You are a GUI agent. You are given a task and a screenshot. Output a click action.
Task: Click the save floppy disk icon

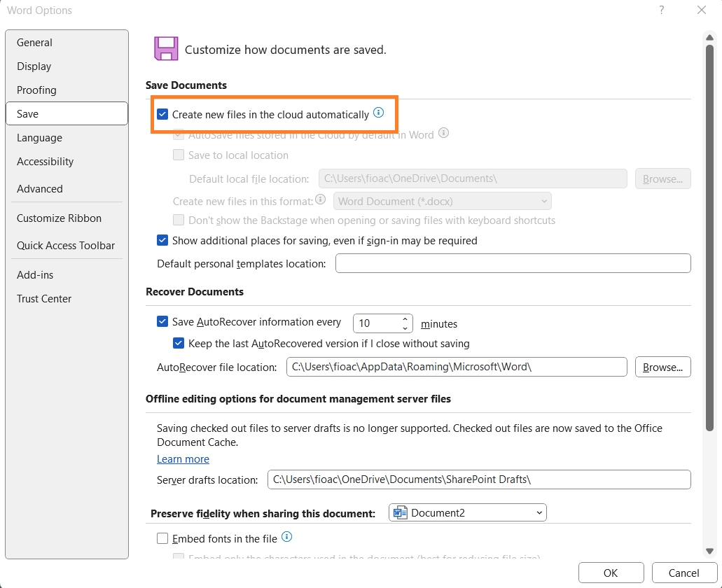click(x=165, y=48)
